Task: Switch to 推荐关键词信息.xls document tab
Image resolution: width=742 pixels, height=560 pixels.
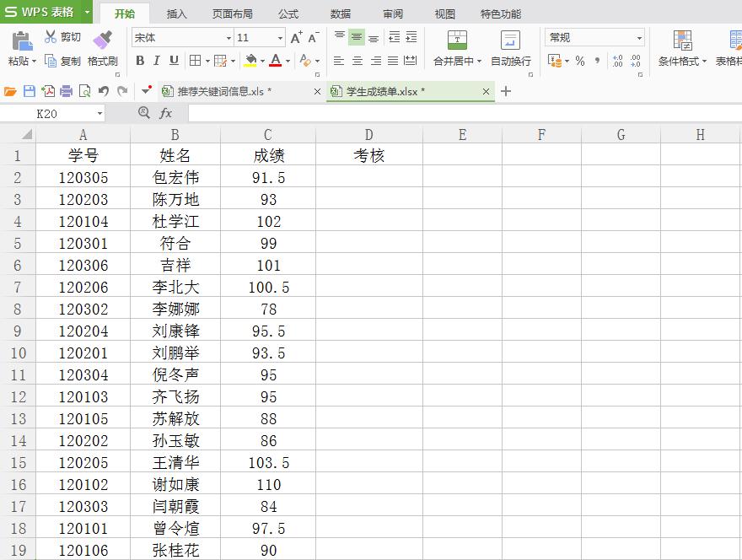Action: pos(222,91)
